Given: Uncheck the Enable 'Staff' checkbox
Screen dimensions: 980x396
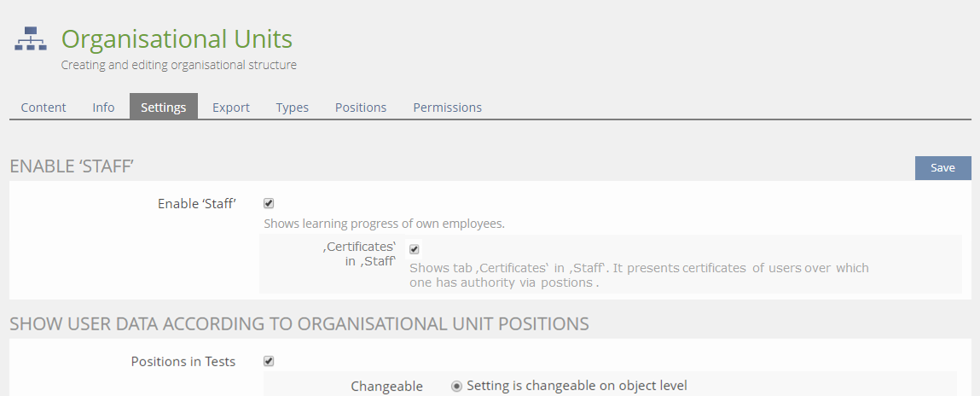Looking at the screenshot, I should point(269,204).
